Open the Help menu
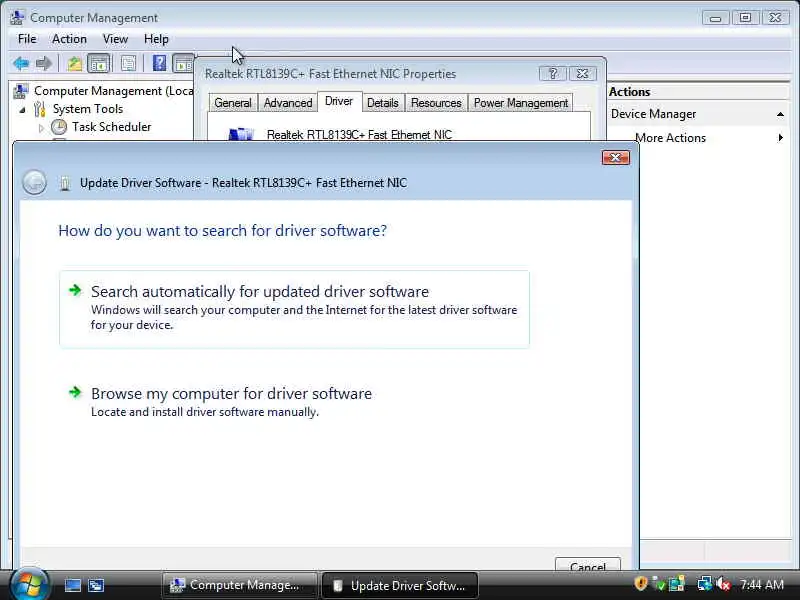Screen dimensions: 800x600 point(156,39)
